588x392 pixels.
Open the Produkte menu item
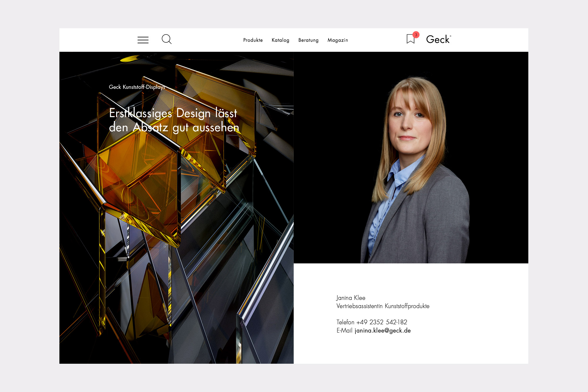pyautogui.click(x=253, y=40)
